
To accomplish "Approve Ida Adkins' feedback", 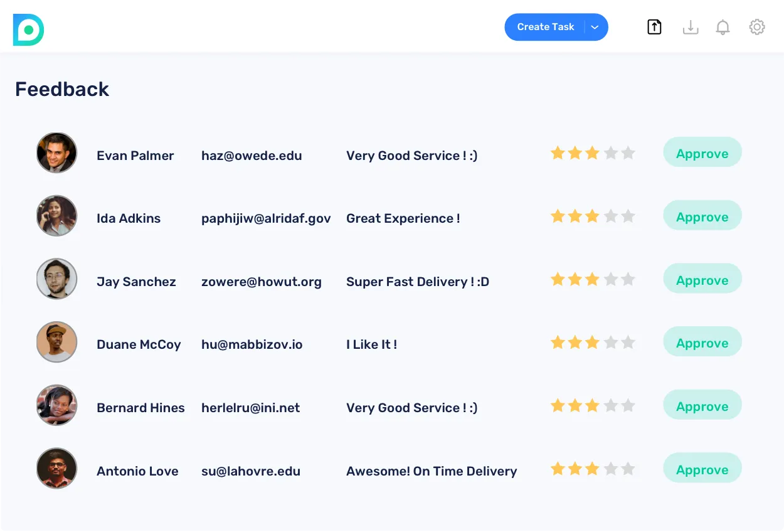I will (x=702, y=217).
